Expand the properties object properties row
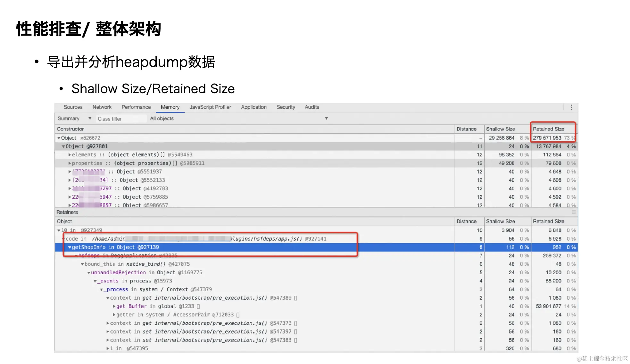 70,163
